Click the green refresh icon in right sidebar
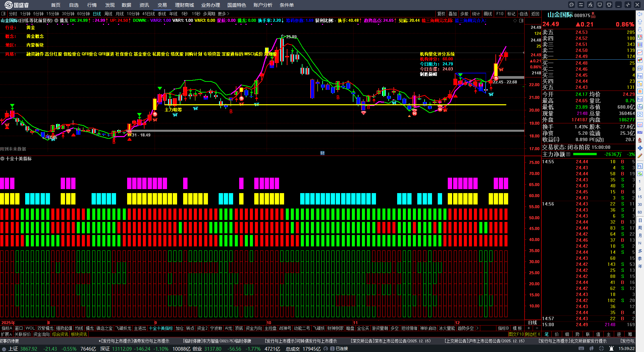Image resolution: width=644 pixels, height=352 pixels. 640,174
